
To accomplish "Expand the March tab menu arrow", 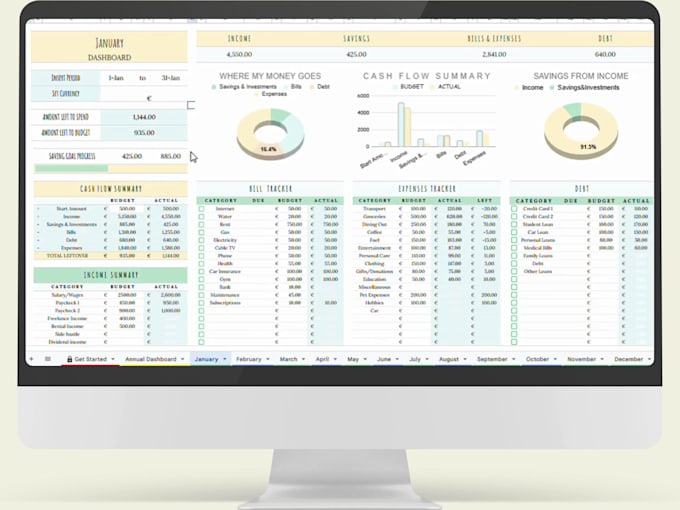I will (303, 359).
